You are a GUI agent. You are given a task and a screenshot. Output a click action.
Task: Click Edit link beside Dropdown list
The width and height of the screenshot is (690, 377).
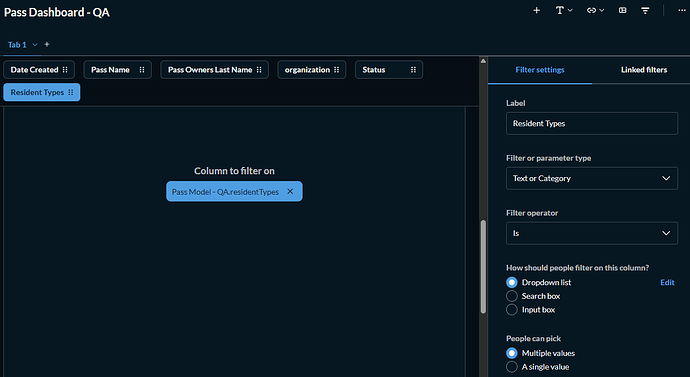coord(667,282)
